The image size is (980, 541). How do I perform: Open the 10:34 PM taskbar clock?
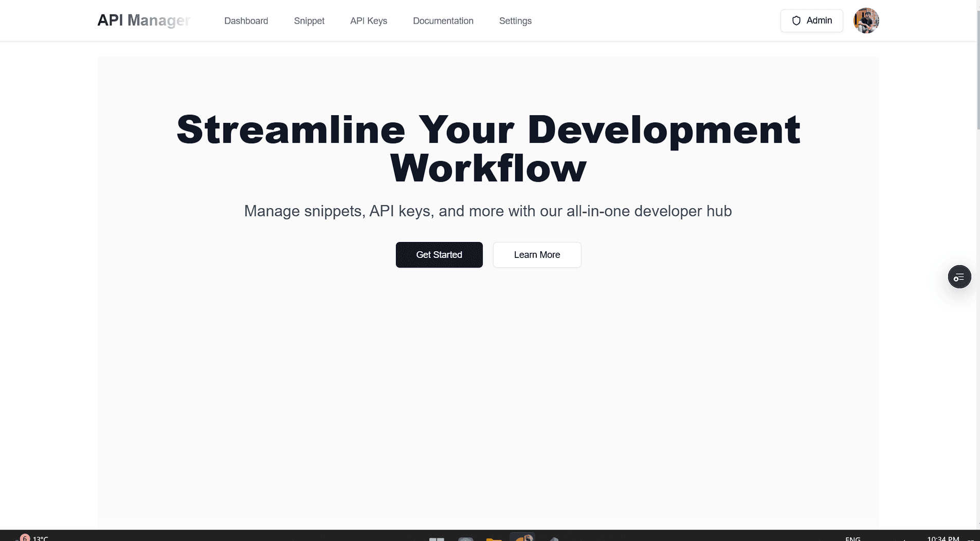(x=943, y=538)
